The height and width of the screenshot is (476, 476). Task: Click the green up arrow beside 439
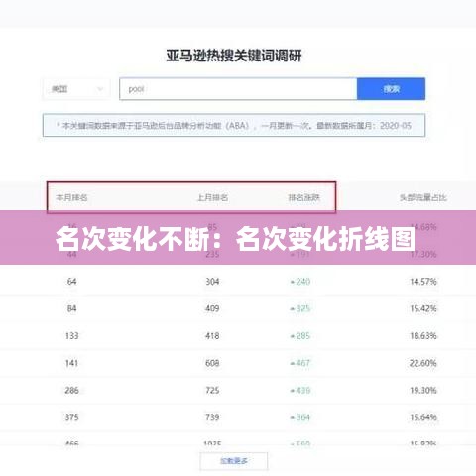point(293,391)
